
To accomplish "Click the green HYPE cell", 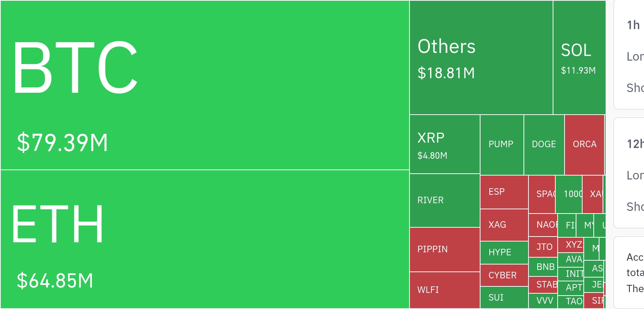I will 504,252.
